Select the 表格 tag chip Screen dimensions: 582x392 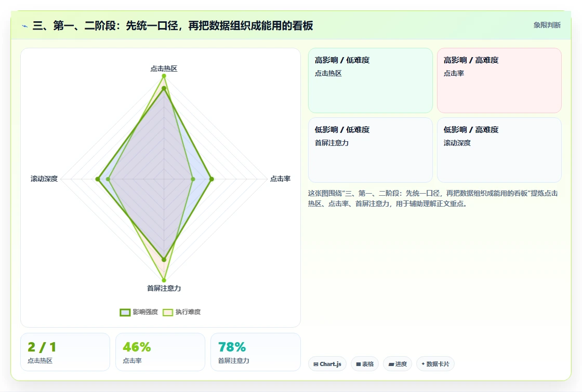click(x=364, y=364)
